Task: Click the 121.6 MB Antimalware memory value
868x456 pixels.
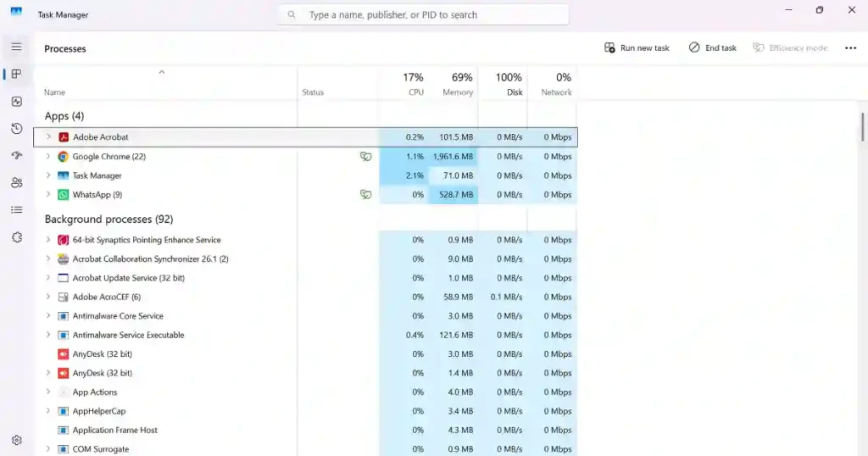Action: coord(455,335)
